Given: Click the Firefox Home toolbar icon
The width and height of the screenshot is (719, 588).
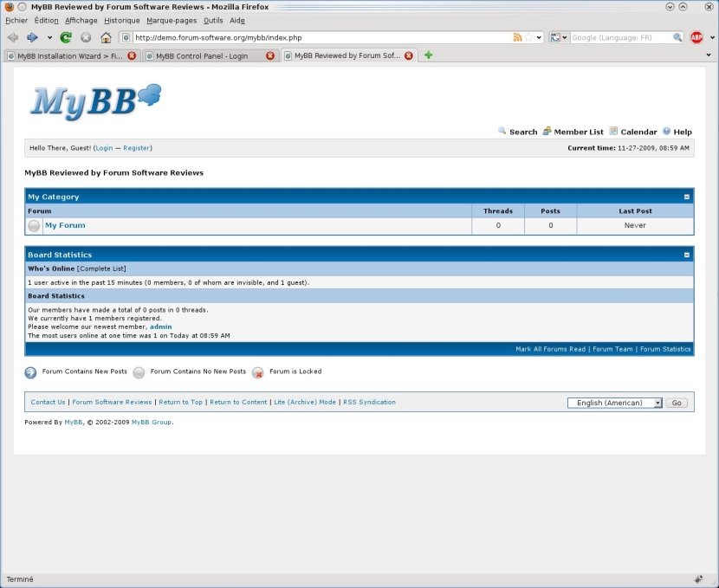Looking at the screenshot, I should coord(105,37).
